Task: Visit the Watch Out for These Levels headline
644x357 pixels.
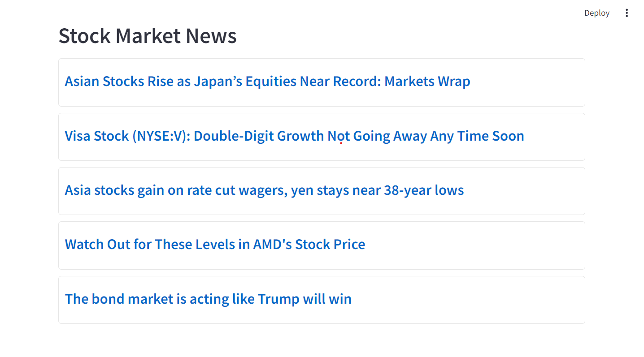Action: tap(215, 244)
